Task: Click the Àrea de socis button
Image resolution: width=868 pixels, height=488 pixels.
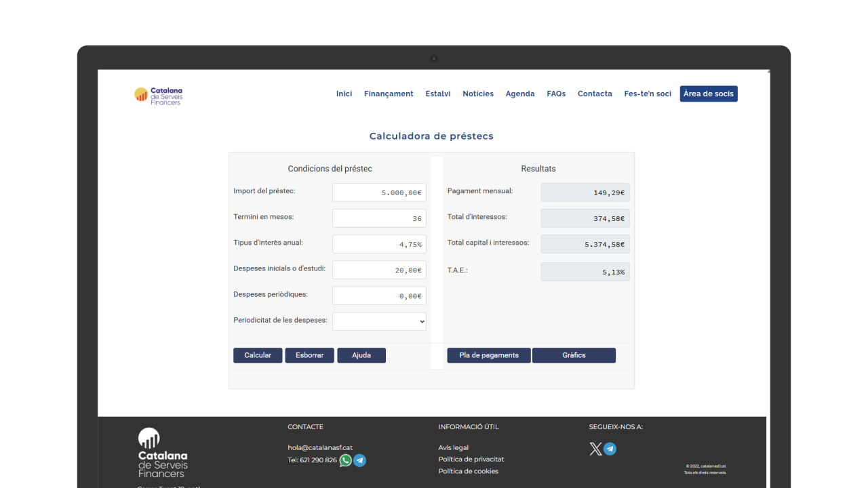Action: [709, 94]
